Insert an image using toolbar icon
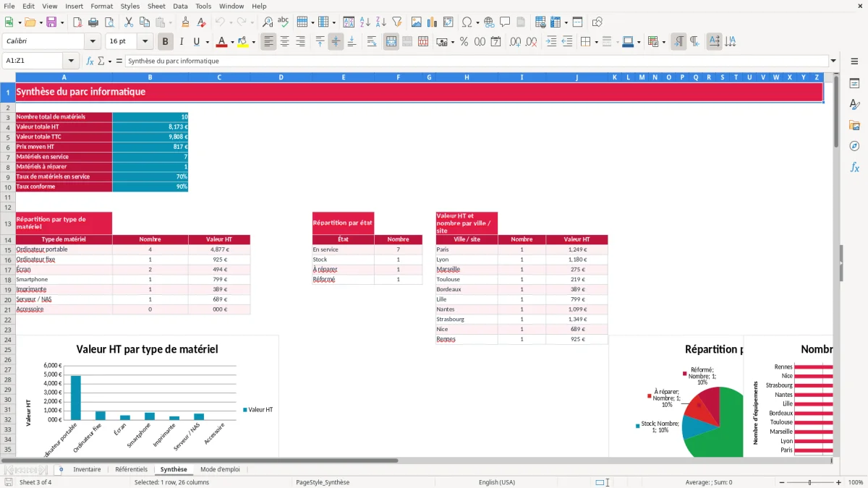 point(417,22)
